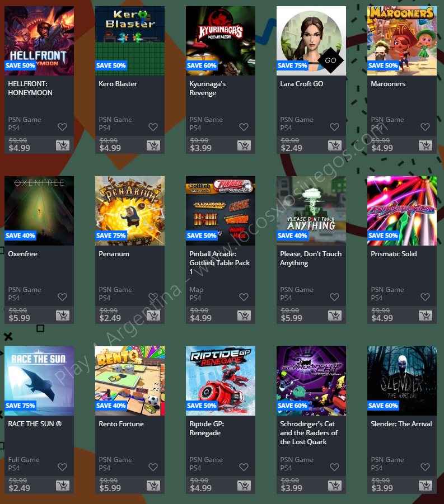Open Slender: The Arrival cover art
The image size is (444, 504).
[x=402, y=381]
